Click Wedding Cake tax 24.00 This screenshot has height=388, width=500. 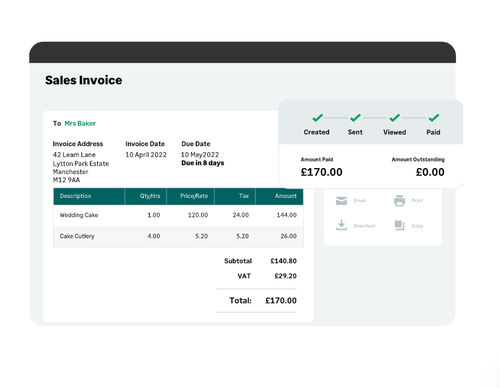click(x=241, y=215)
